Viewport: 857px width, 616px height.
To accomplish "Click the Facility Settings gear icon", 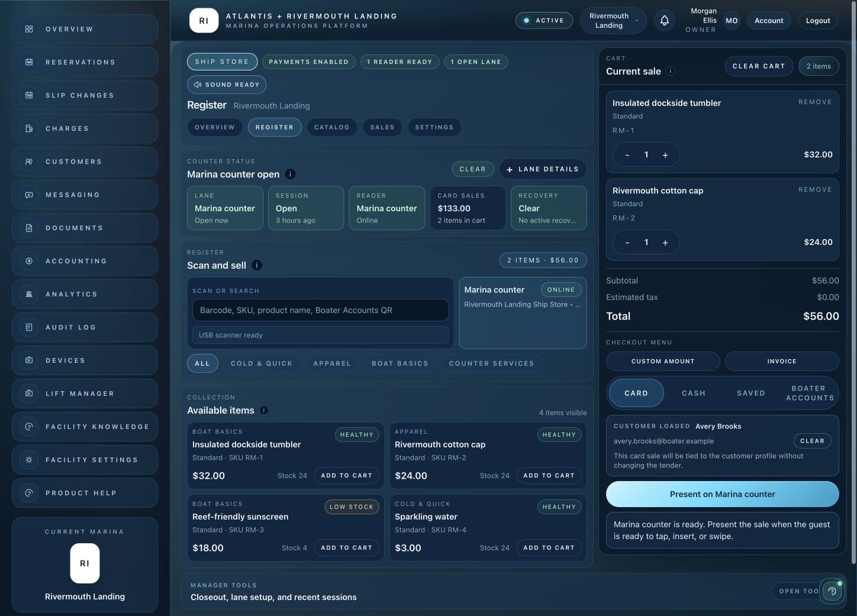I will [x=29, y=460].
